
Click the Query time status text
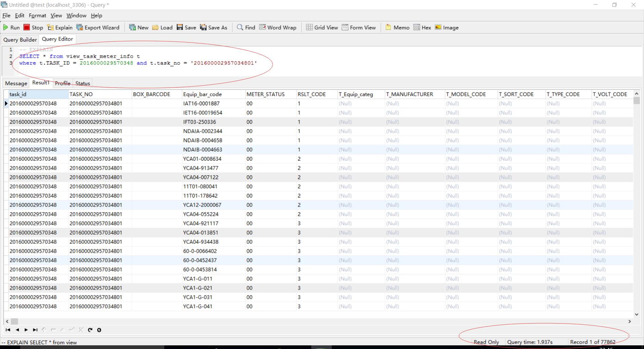(530, 342)
